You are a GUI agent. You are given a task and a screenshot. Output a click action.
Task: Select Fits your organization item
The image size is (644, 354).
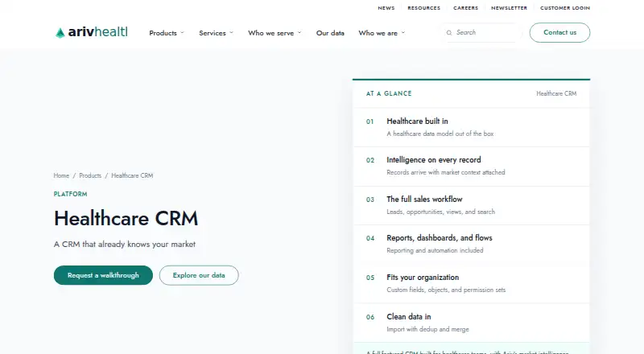[471, 283]
